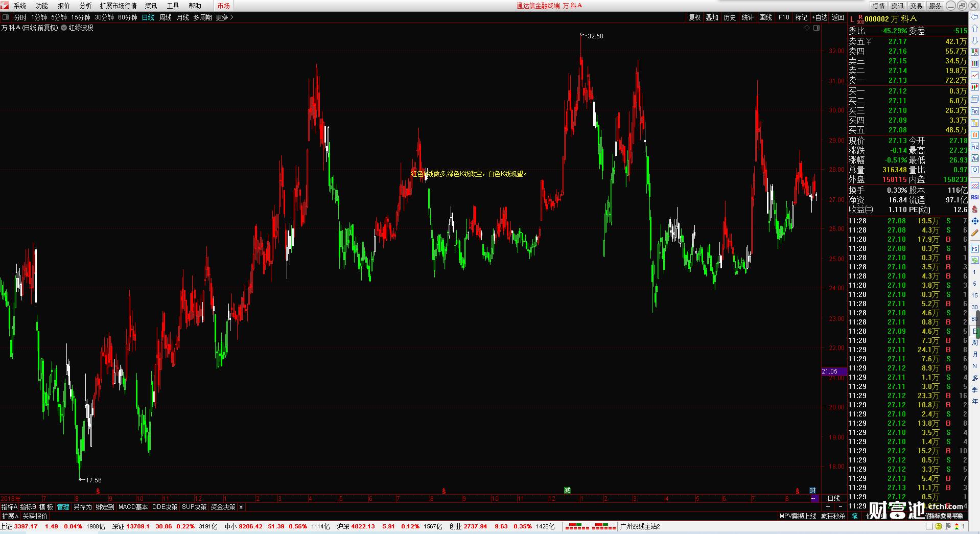Screen dimensions: 980x534
Task: Select the 月线 period tab
Action: point(183,17)
